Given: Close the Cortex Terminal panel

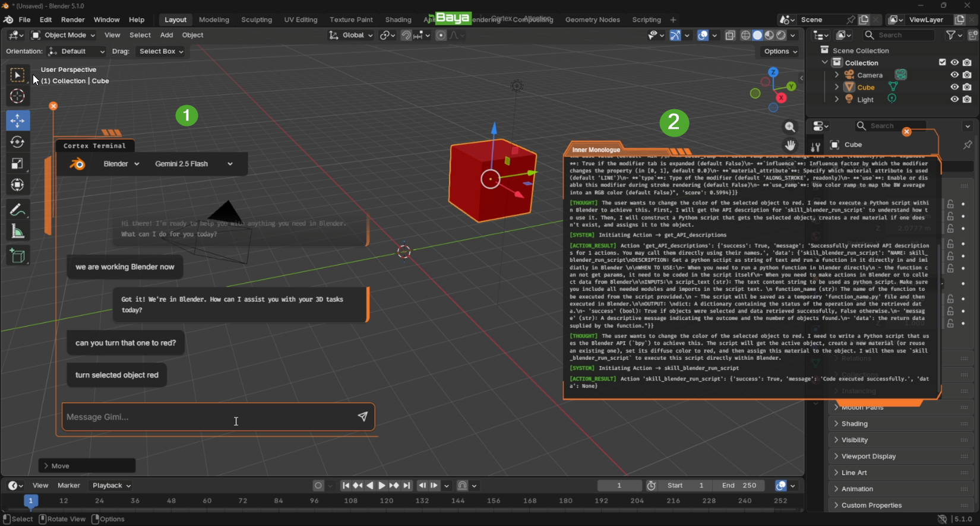Looking at the screenshot, I should [53, 106].
